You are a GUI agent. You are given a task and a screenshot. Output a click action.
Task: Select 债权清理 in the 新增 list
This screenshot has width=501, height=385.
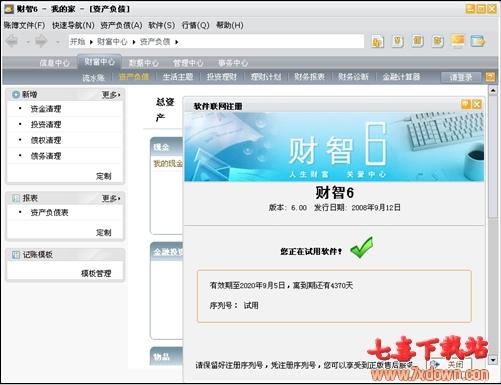(x=46, y=140)
